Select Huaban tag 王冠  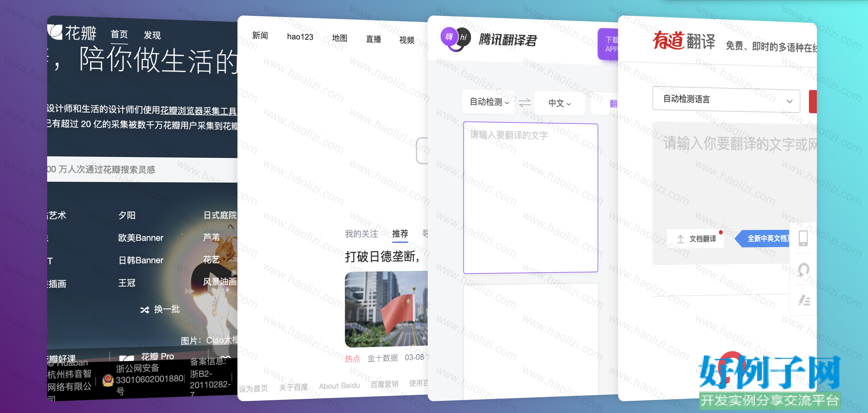[127, 283]
